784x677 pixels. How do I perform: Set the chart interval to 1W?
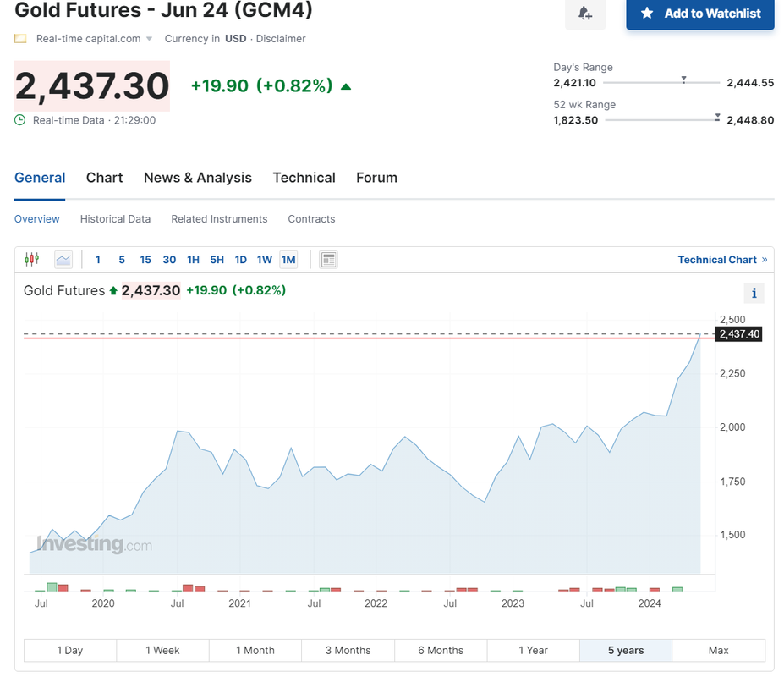point(265,260)
